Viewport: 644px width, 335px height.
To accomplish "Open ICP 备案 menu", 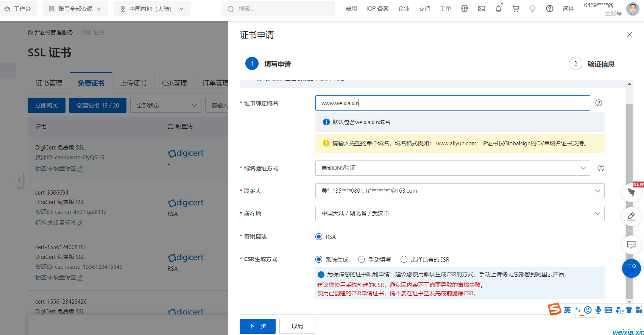I will click(377, 8).
